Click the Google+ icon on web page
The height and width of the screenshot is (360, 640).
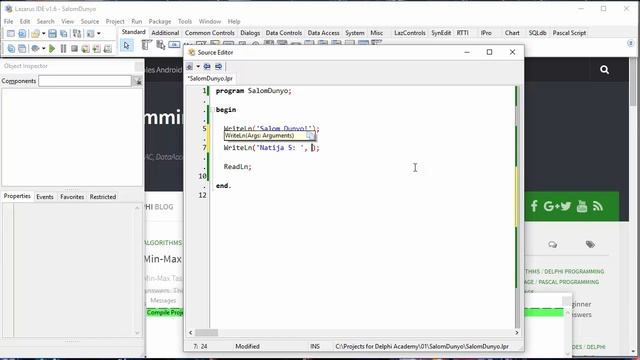point(551,206)
